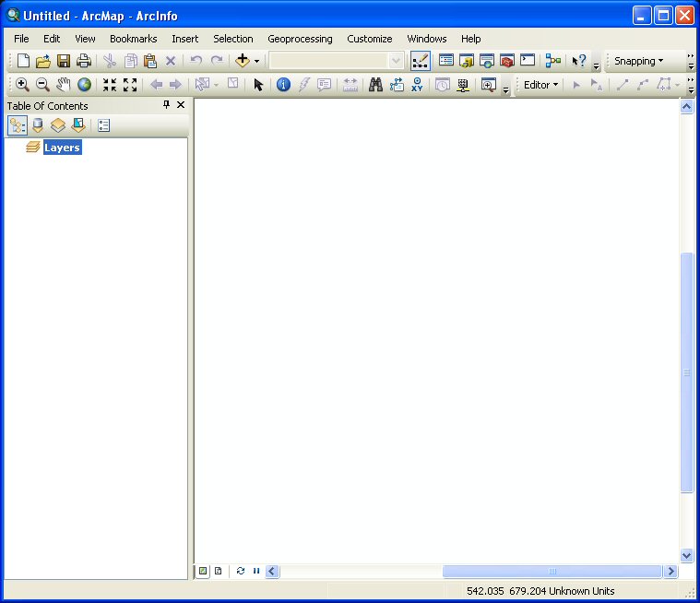Open the Editor dropdown menu

tap(540, 85)
